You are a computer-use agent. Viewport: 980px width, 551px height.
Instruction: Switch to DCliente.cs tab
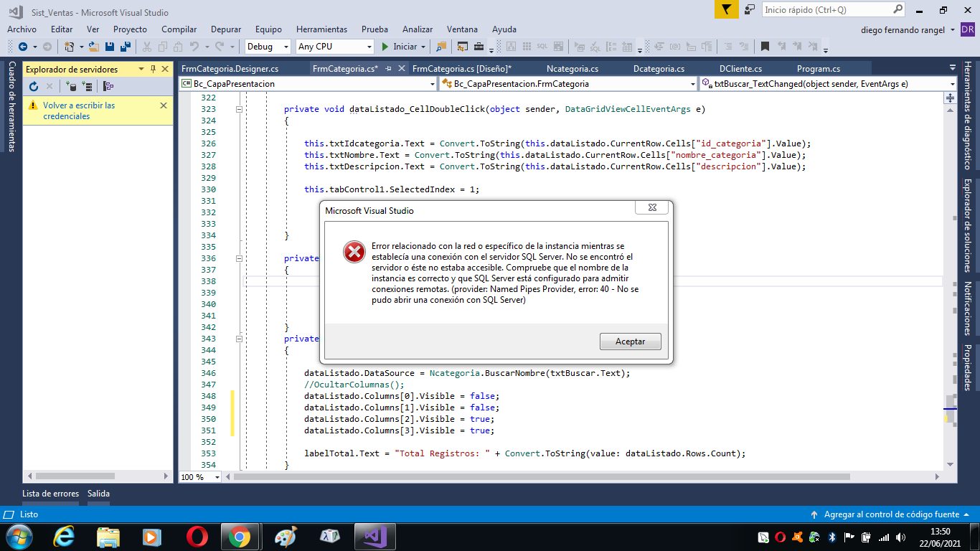(x=742, y=69)
